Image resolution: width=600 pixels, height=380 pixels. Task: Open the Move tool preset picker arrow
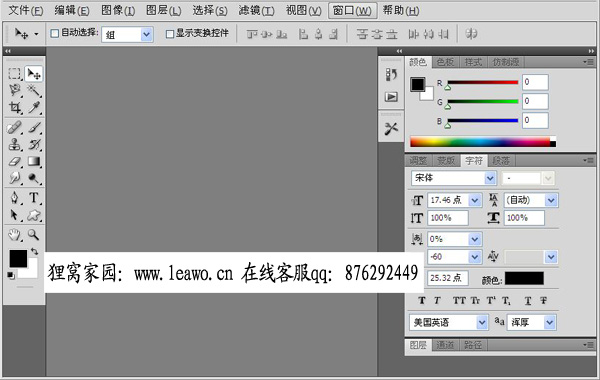(x=36, y=34)
